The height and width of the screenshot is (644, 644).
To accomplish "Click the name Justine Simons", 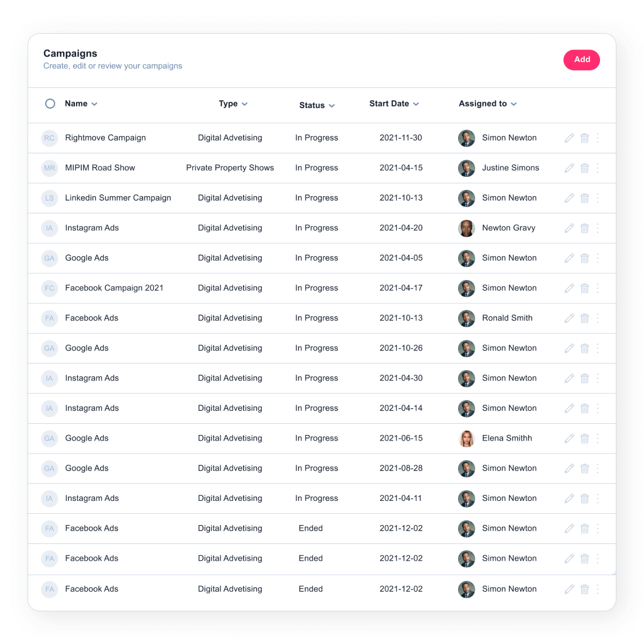I will pyautogui.click(x=510, y=167).
